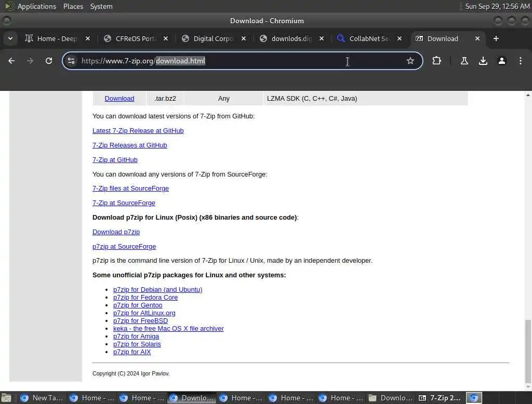The image size is (532, 404).
Task: Show the browser downloads icon
Action: (x=483, y=61)
